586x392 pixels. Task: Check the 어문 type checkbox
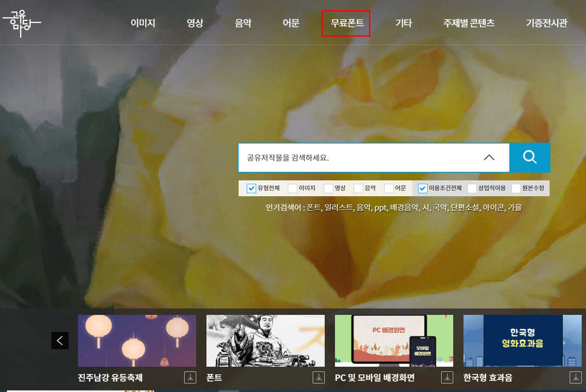click(x=389, y=189)
